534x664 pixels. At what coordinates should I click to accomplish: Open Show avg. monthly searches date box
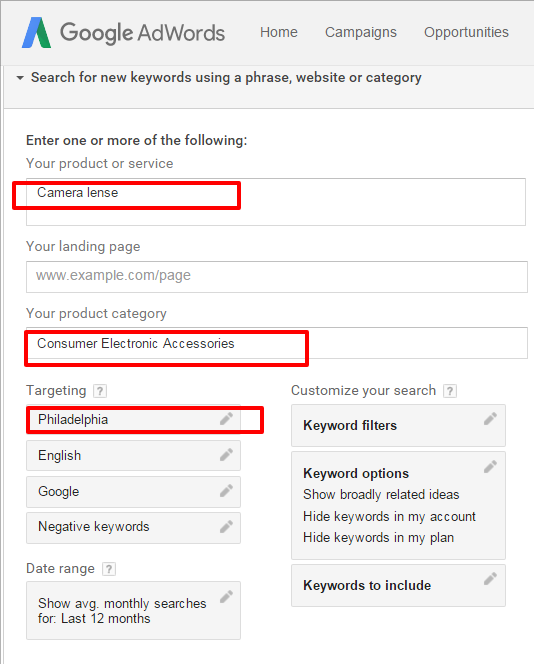[133, 610]
